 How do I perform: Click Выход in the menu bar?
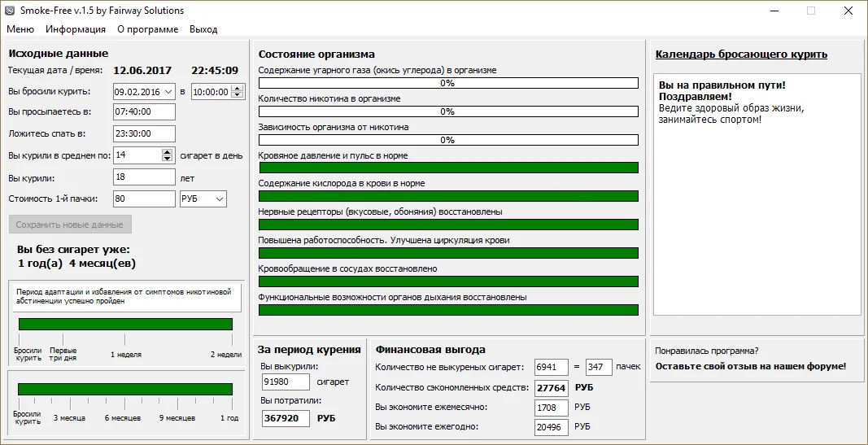(x=203, y=29)
